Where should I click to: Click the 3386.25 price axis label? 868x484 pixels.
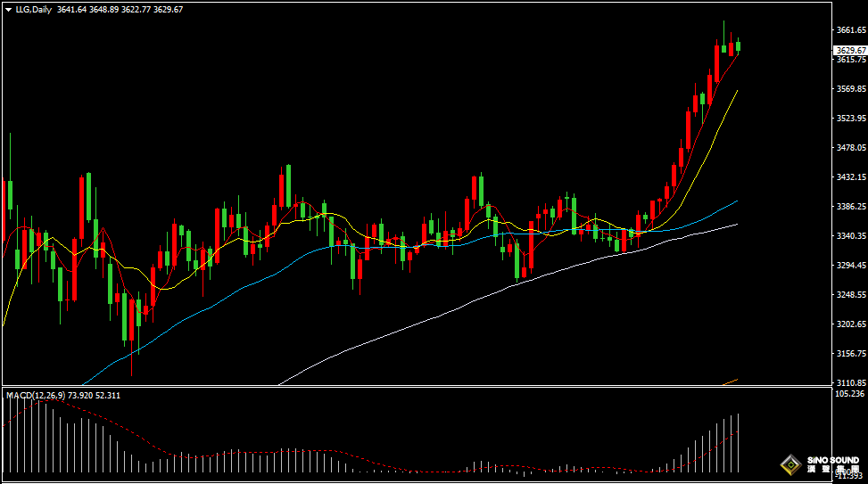[x=851, y=206]
